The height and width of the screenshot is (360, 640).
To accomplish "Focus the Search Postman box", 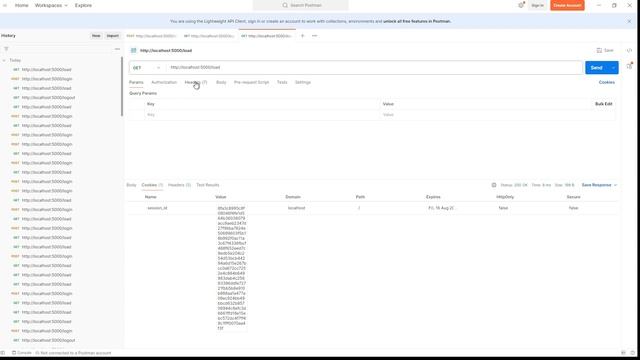I will (301, 5).
